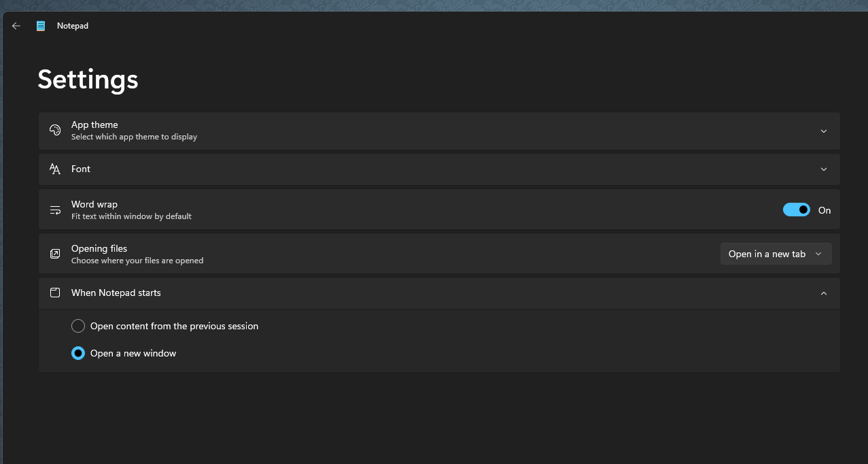
Task: Click Fit text within window by default text
Action: (131, 216)
